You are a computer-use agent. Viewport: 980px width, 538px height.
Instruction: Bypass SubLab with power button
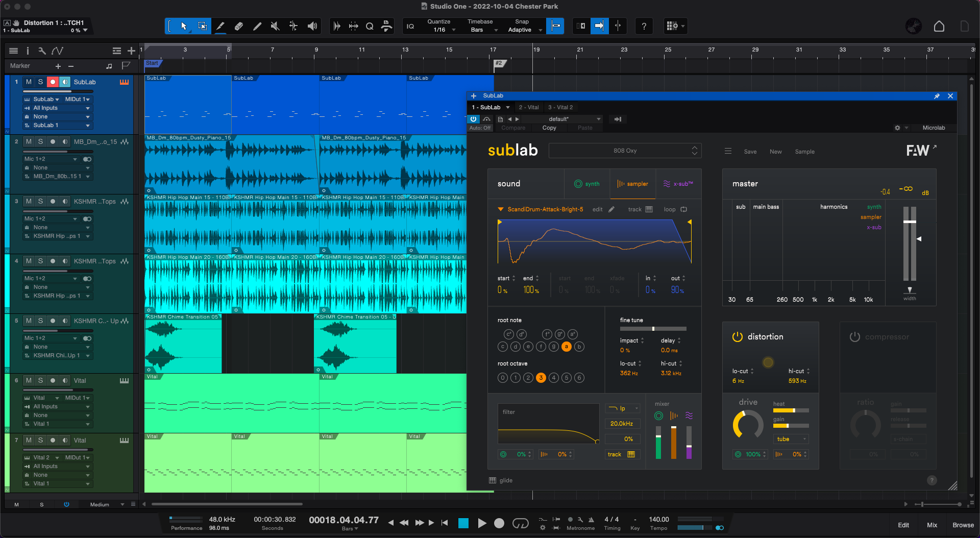point(474,119)
